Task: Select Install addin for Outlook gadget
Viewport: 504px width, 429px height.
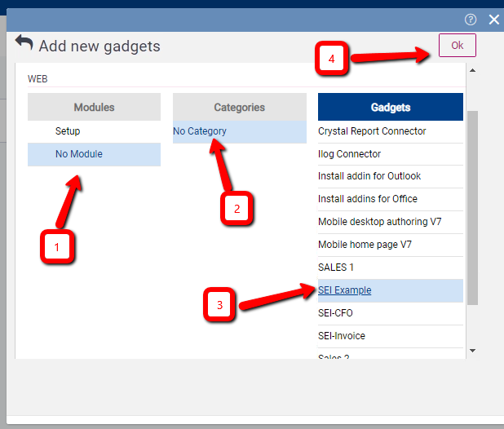Action: pos(369,176)
